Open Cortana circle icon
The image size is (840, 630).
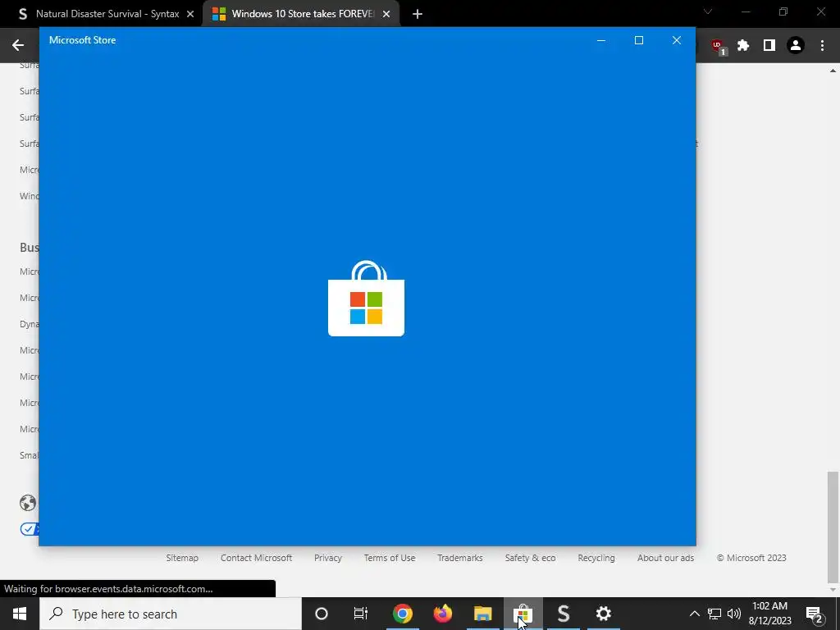pyautogui.click(x=322, y=614)
